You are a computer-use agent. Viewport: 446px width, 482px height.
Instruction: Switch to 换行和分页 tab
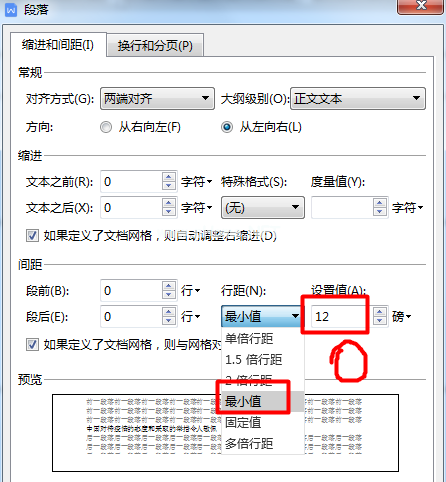(155, 45)
